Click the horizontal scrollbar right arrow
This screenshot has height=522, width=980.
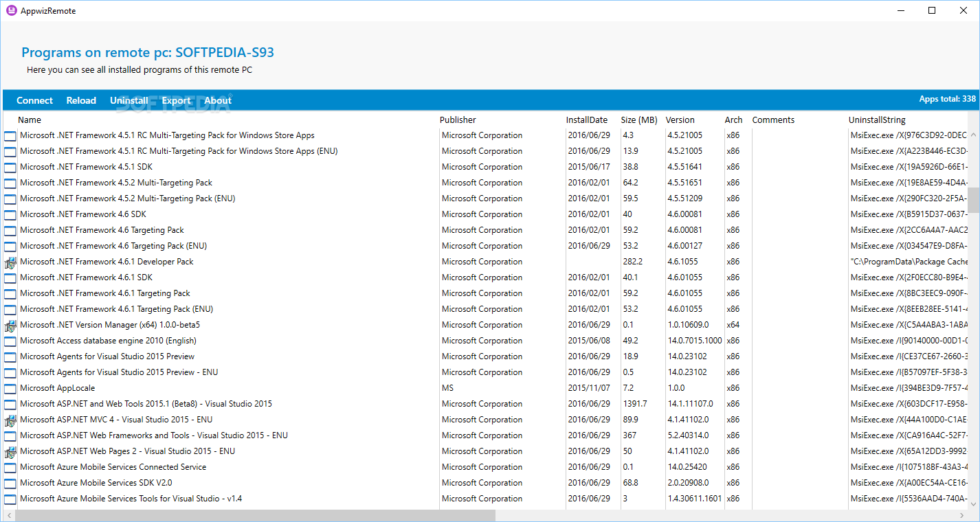[x=961, y=515]
